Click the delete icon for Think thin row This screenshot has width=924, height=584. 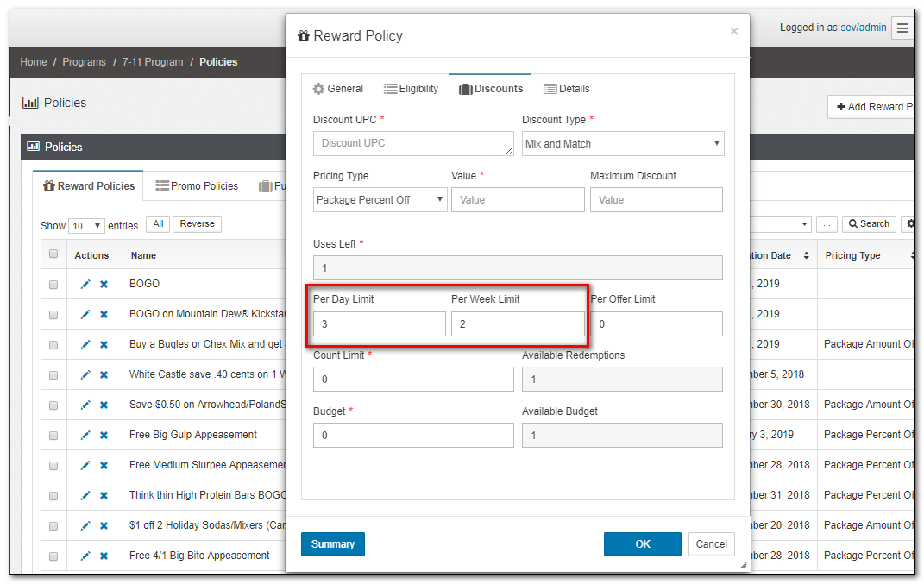pos(104,495)
